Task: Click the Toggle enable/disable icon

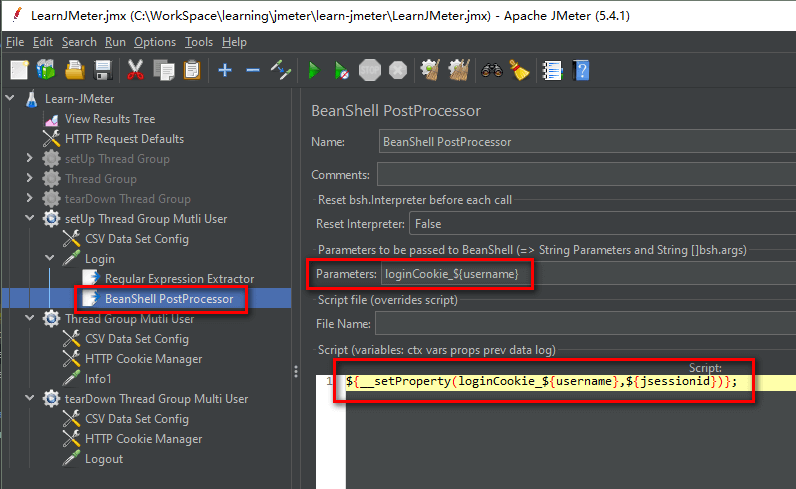Action: pyautogui.click(x=281, y=70)
